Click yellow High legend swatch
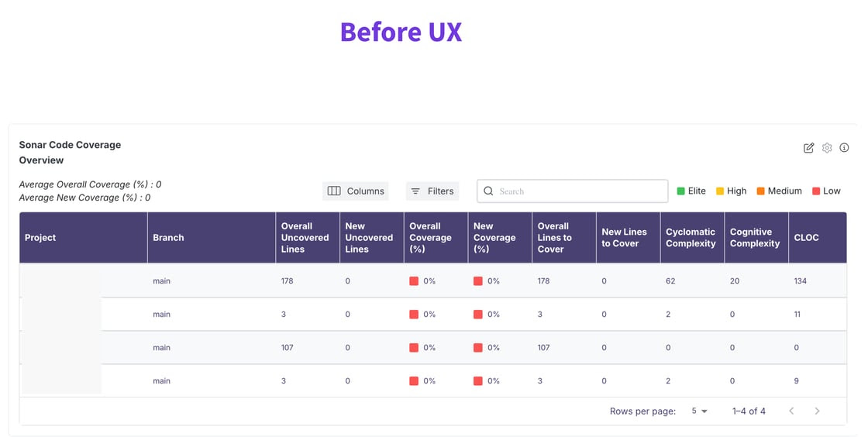 pos(719,191)
